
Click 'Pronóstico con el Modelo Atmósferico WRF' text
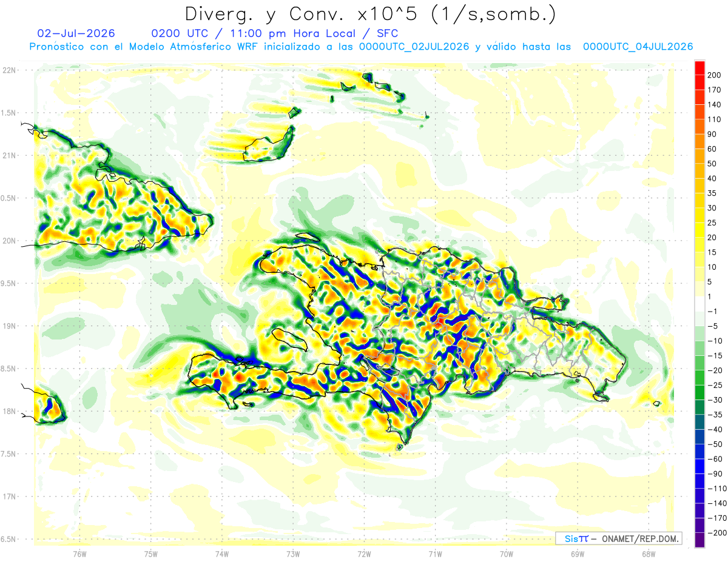coord(144,47)
